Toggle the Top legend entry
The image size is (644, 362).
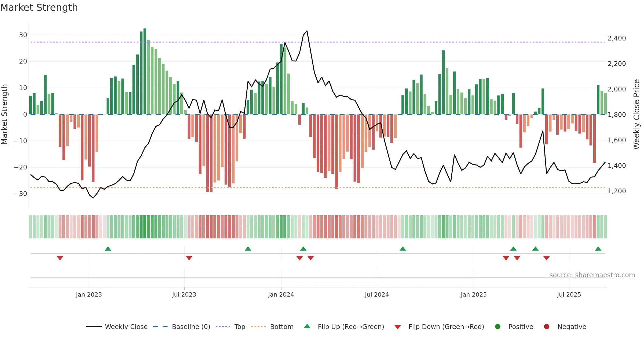(x=230, y=327)
